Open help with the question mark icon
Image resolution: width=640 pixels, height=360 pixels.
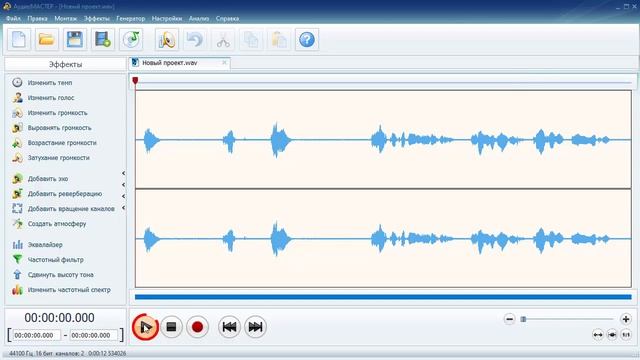click(307, 40)
